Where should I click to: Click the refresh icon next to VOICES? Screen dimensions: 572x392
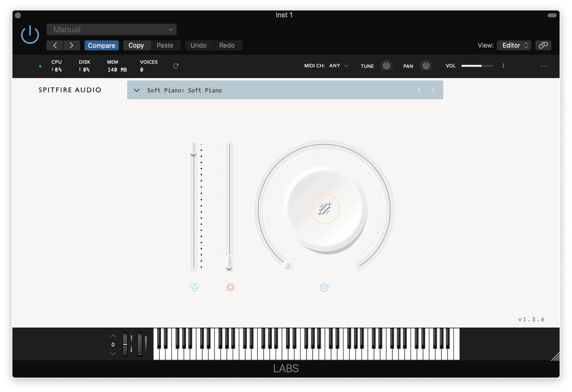(x=176, y=66)
